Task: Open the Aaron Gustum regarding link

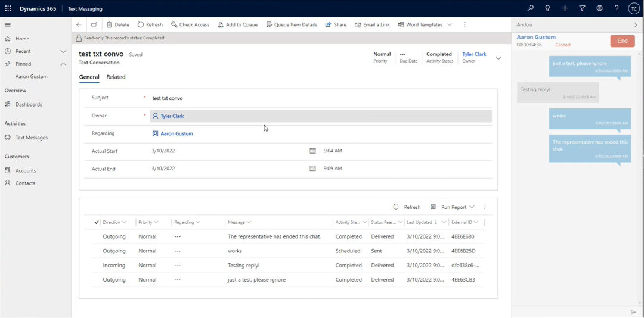Action: pos(177,134)
